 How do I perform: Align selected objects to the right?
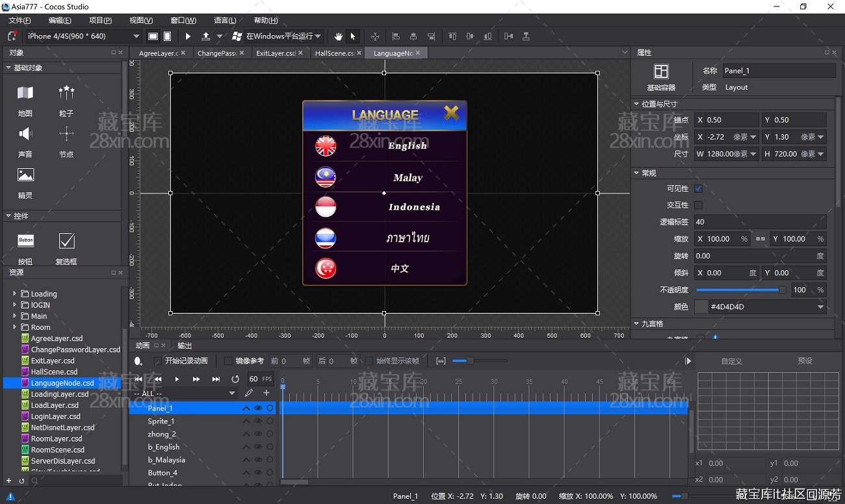[x=431, y=36]
